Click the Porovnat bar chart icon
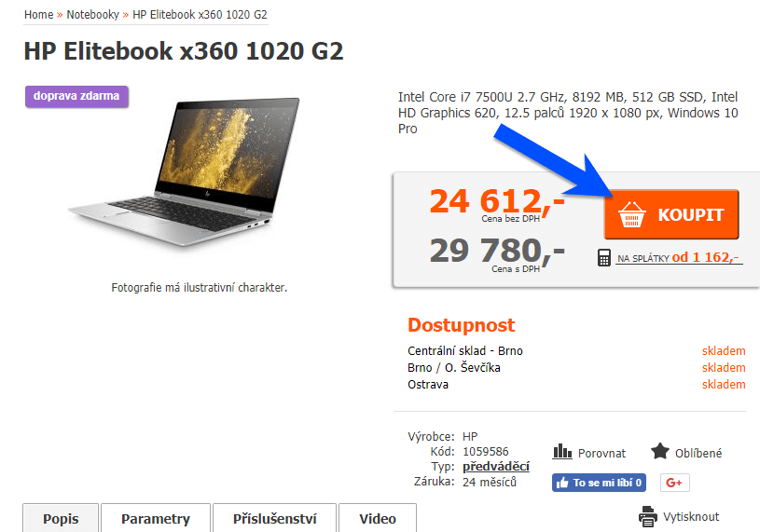The image size is (760, 532). tap(562, 452)
